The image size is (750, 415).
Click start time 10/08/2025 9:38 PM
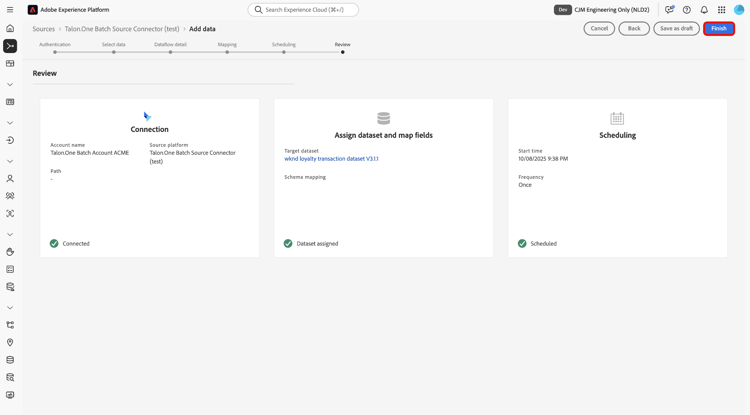coord(543,159)
